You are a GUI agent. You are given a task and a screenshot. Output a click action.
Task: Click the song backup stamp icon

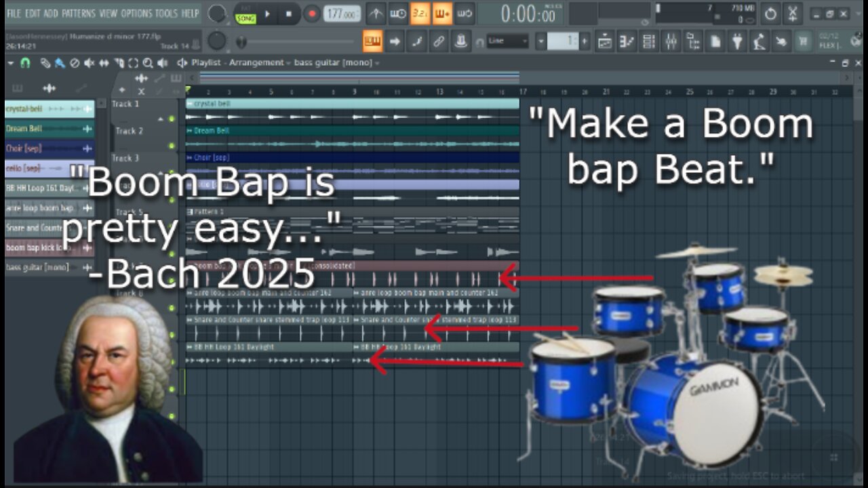pyautogui.click(x=461, y=41)
